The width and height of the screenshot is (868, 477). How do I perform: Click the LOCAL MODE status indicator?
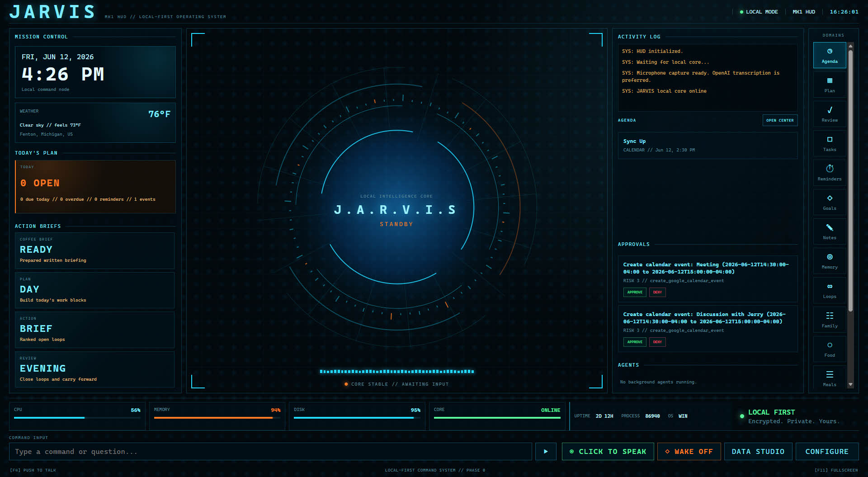tap(759, 12)
